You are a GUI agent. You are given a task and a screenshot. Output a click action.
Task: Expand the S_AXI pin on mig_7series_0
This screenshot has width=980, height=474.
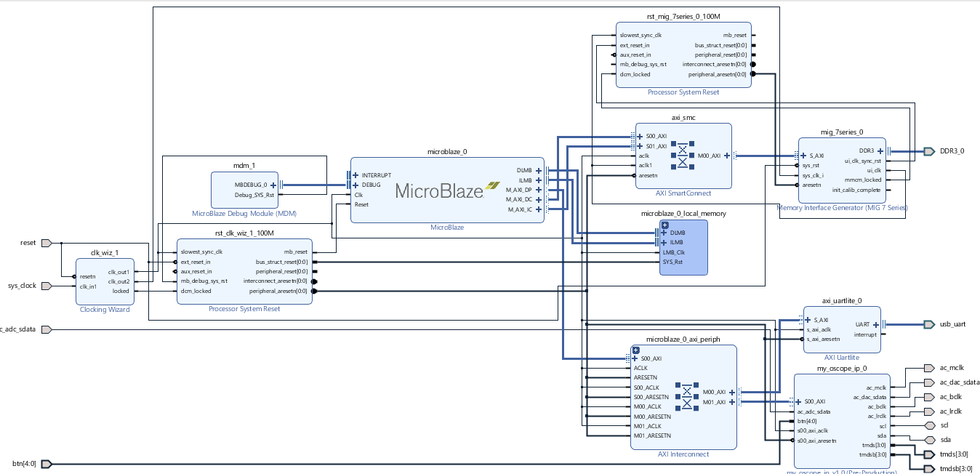804,155
